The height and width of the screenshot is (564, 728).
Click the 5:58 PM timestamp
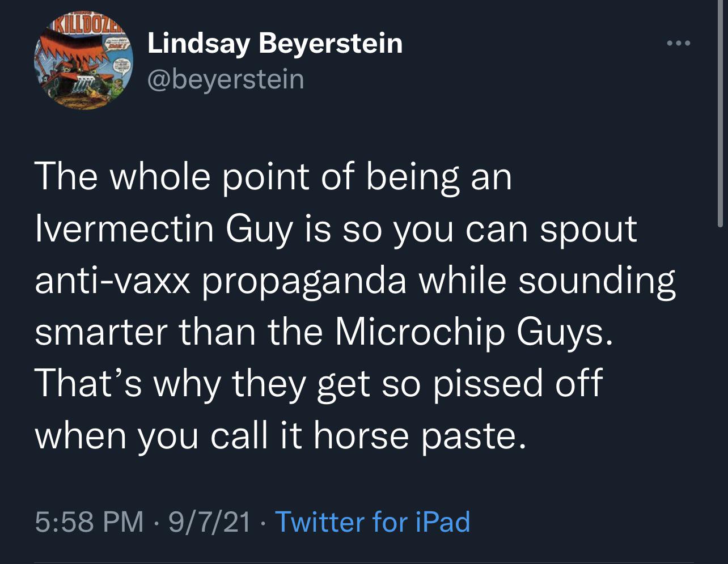tap(89, 521)
